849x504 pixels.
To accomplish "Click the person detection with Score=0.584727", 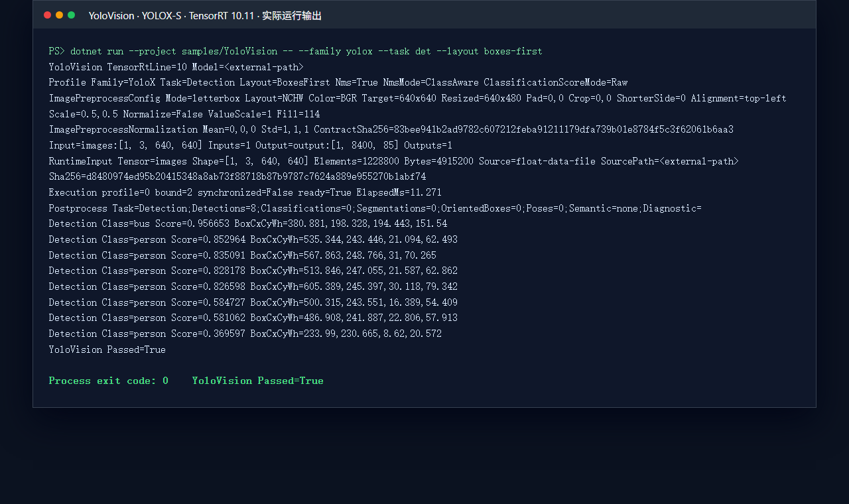I will (253, 302).
